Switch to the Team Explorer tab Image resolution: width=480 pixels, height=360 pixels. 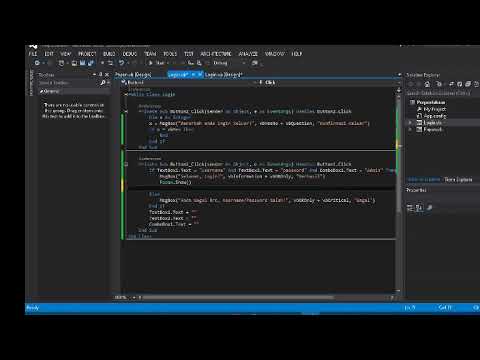[458, 180]
